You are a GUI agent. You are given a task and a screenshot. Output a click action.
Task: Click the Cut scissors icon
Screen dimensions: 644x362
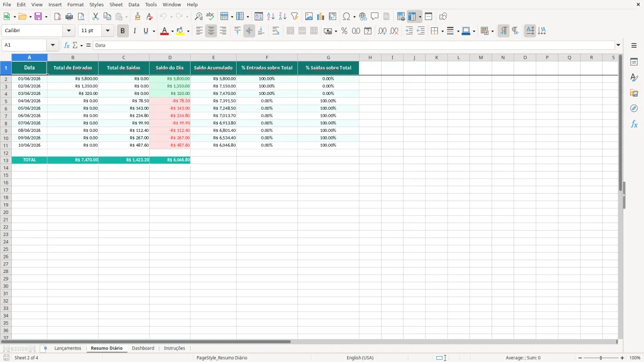pyautogui.click(x=96, y=17)
